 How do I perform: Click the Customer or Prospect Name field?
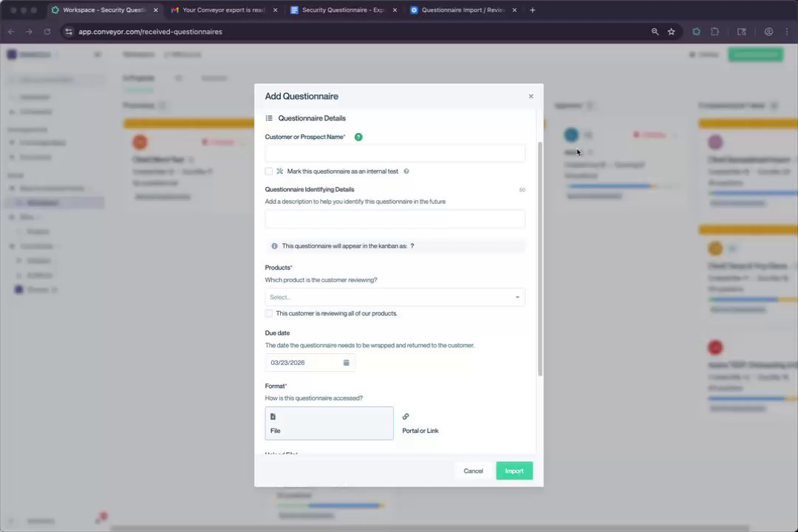(x=395, y=153)
